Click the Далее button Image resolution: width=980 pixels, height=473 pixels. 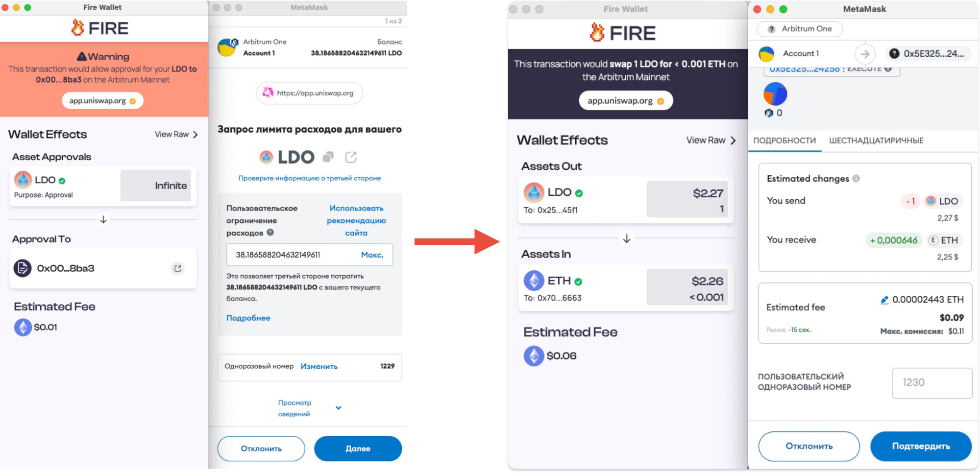tap(358, 449)
